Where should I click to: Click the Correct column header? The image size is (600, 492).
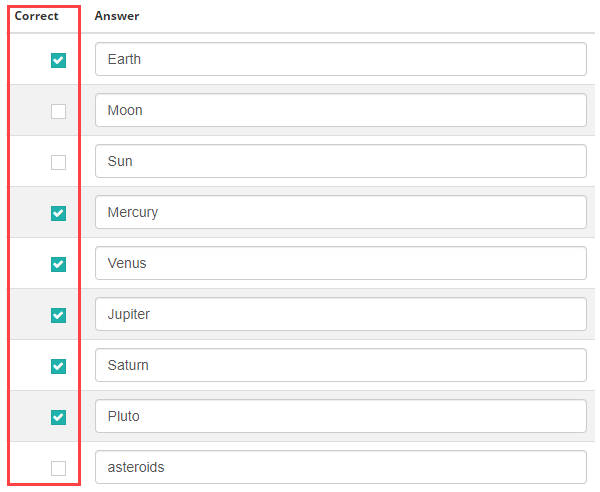[x=36, y=16]
